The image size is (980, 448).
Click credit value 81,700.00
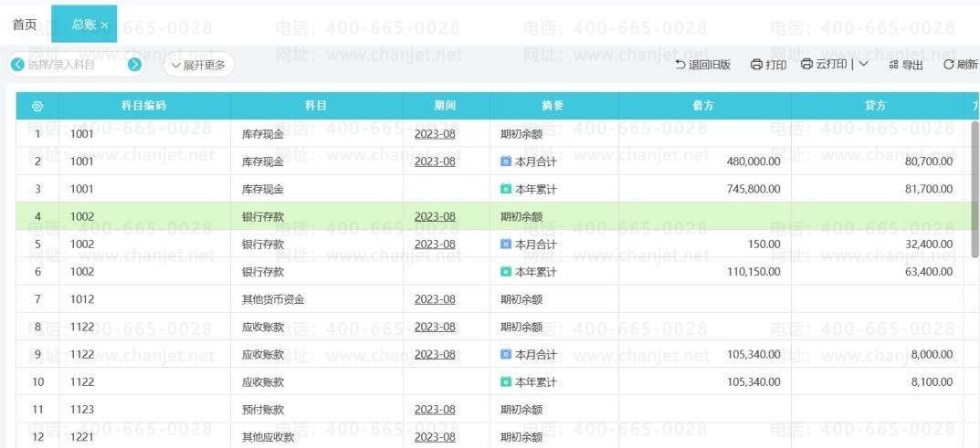(930, 189)
